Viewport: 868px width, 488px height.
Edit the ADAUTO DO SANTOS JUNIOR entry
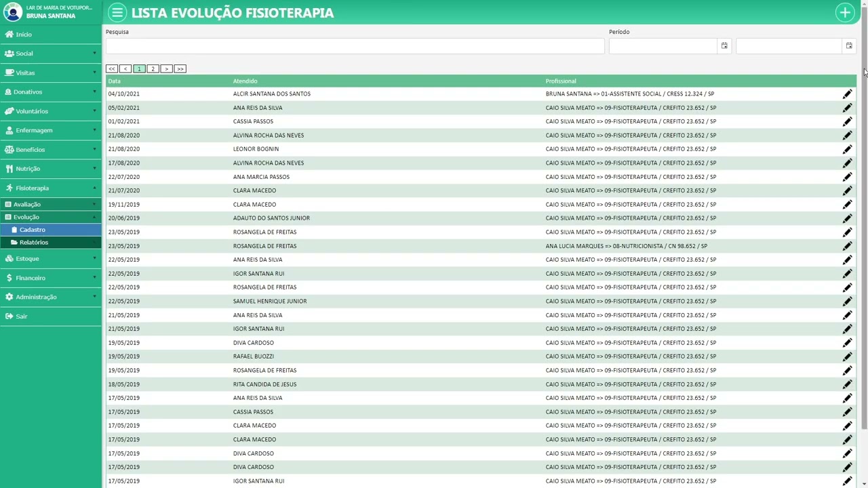pos(847,218)
